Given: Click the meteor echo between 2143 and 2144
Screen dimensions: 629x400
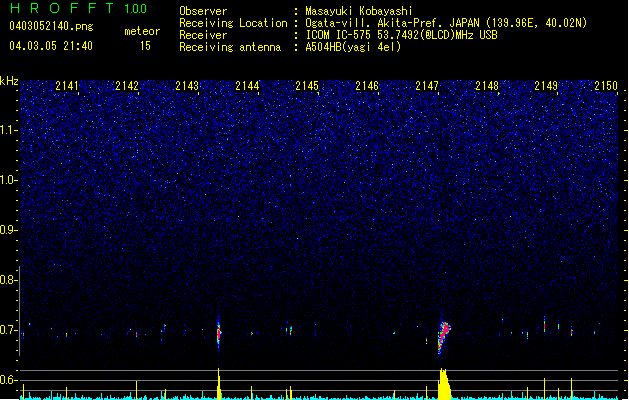Looking at the screenshot, I should tap(219, 333).
